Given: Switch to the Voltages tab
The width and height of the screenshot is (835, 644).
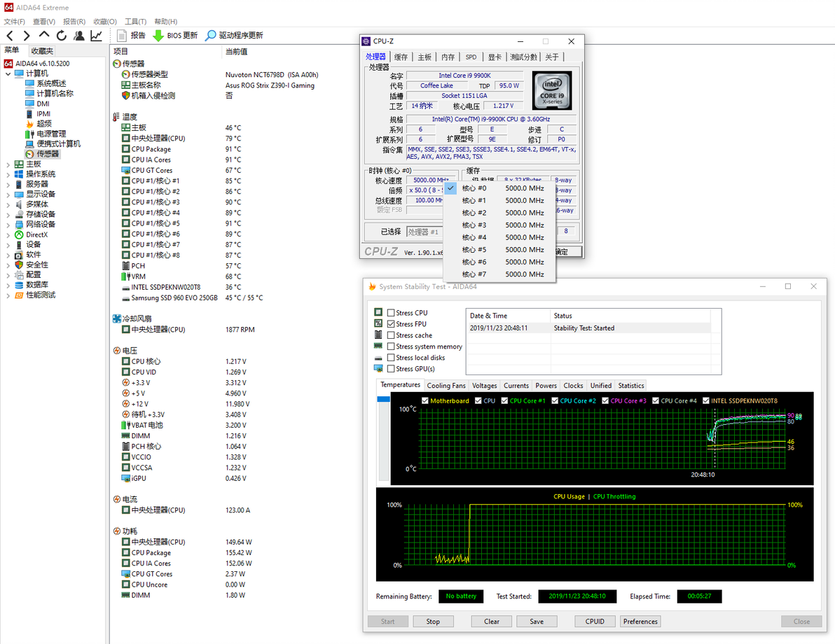Looking at the screenshot, I should [x=484, y=385].
